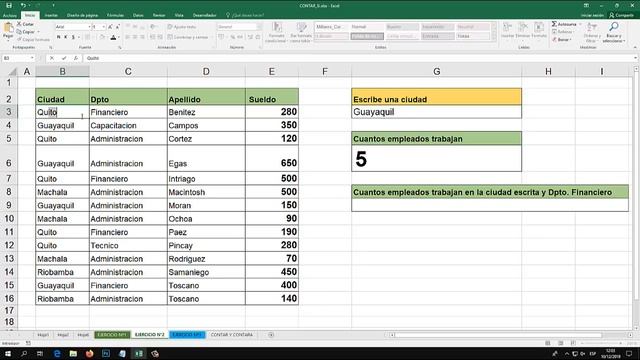Image resolution: width=640 pixels, height=360 pixels.
Task: Switch to the Fórmulas ribbon tab
Action: 115,15
